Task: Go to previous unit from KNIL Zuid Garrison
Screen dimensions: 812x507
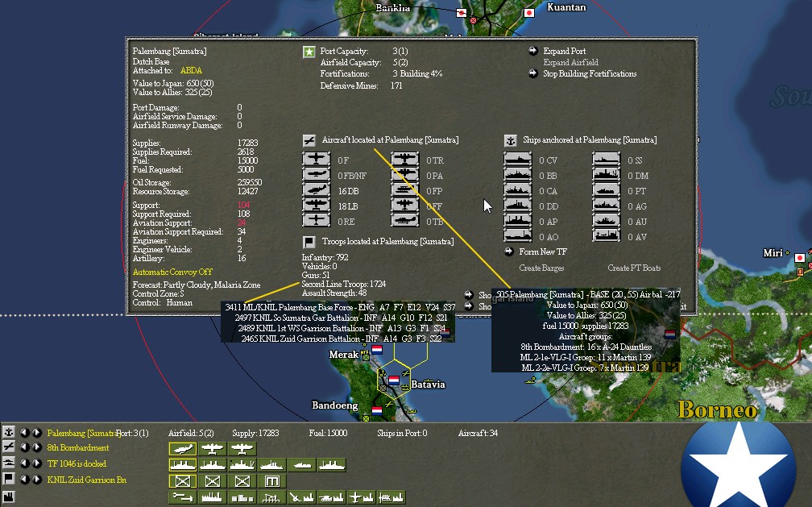Action: 24,479
